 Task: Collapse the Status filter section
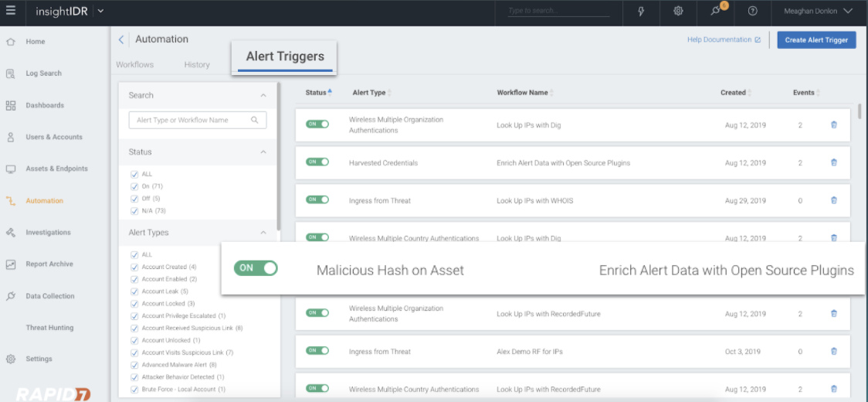tap(263, 152)
